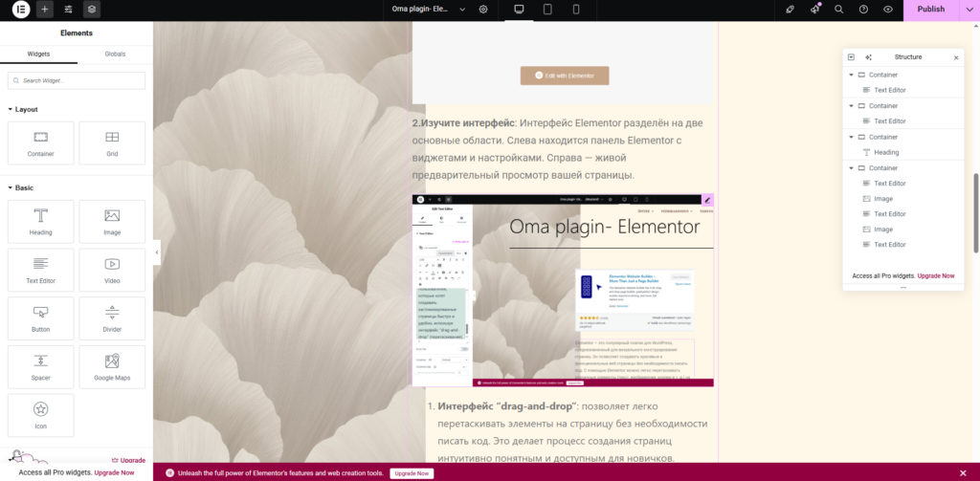980x481 pixels.
Task: Click Upgrade Now button in bottom banner
Action: [412, 473]
